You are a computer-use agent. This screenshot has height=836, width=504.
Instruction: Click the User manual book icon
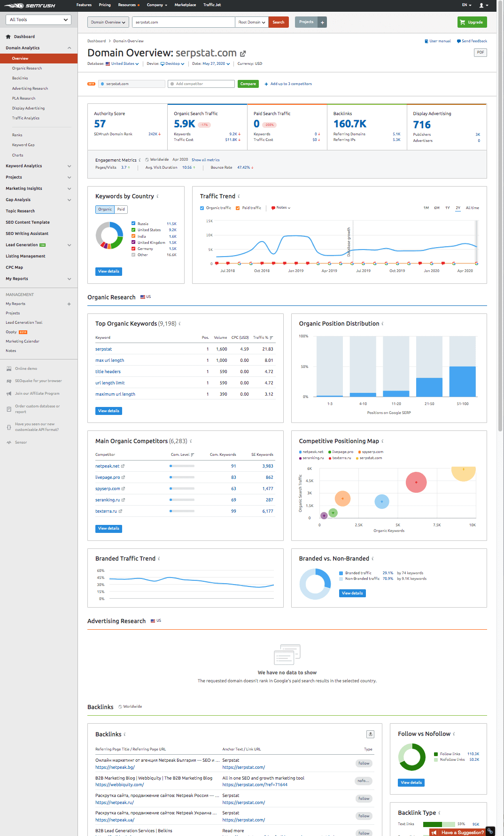point(426,41)
